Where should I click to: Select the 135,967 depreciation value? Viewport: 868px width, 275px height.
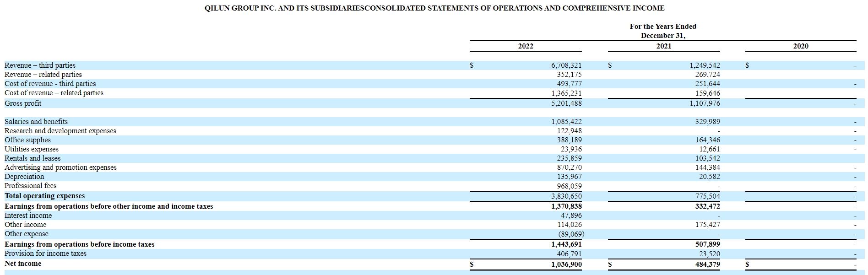coord(569,177)
